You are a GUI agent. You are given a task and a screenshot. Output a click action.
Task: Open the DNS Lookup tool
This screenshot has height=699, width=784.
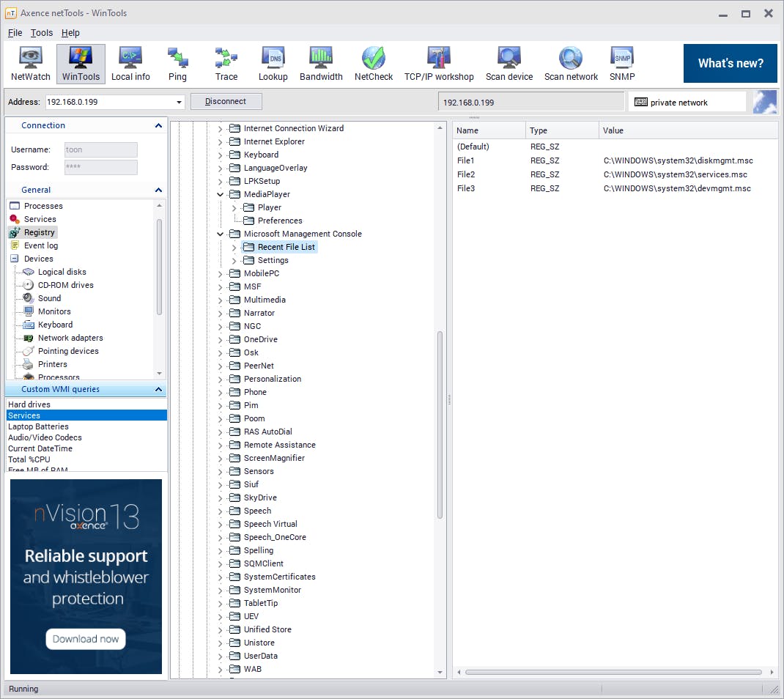(x=273, y=64)
